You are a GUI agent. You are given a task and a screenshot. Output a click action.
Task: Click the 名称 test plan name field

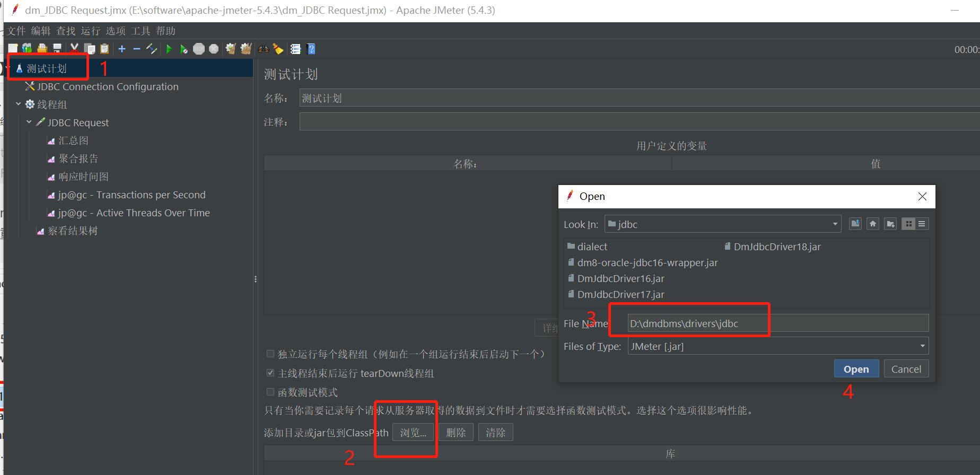(x=640, y=98)
